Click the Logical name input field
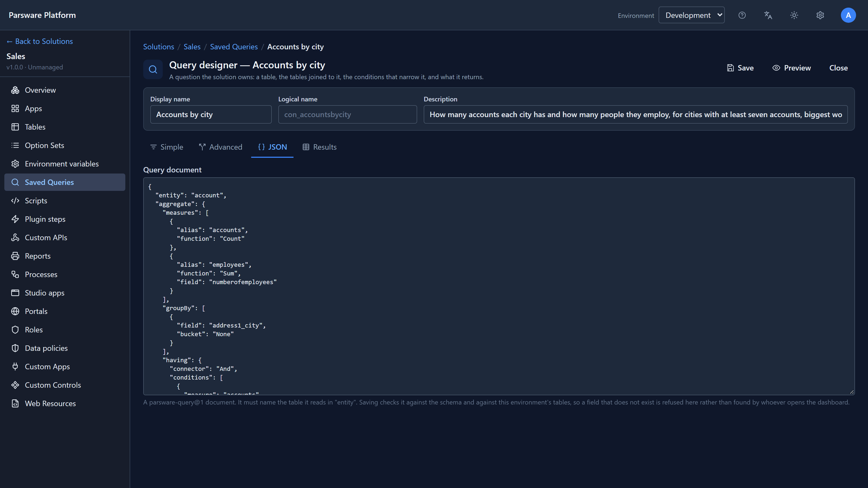Viewport: 868px width, 488px height. [347, 114]
